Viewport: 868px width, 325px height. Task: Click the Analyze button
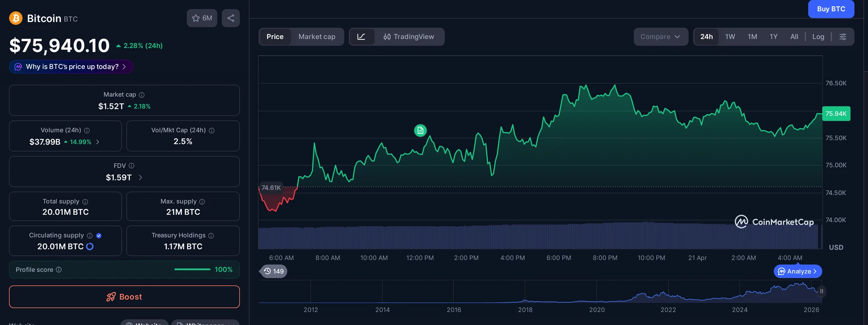point(798,271)
